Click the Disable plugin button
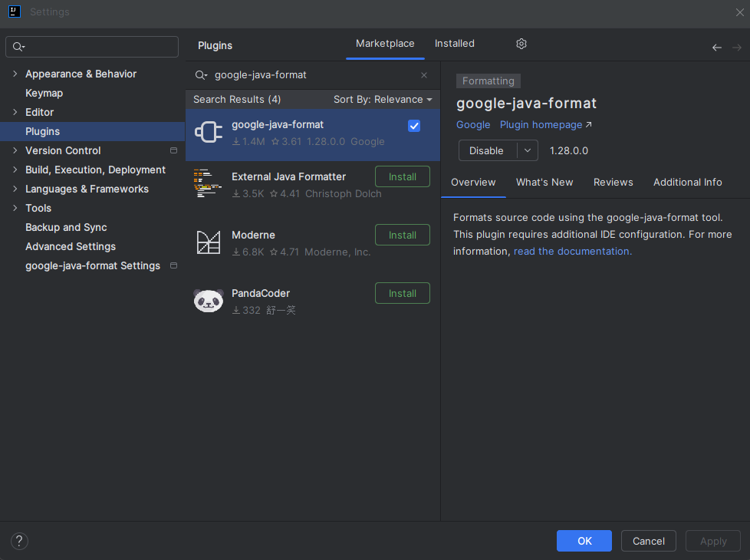The image size is (750, 560). coord(487,150)
